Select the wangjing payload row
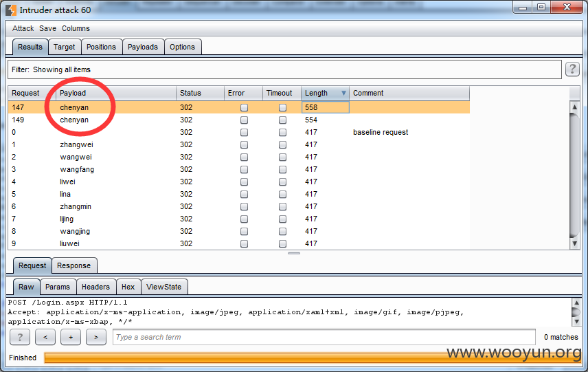The width and height of the screenshot is (588, 372). [238, 231]
